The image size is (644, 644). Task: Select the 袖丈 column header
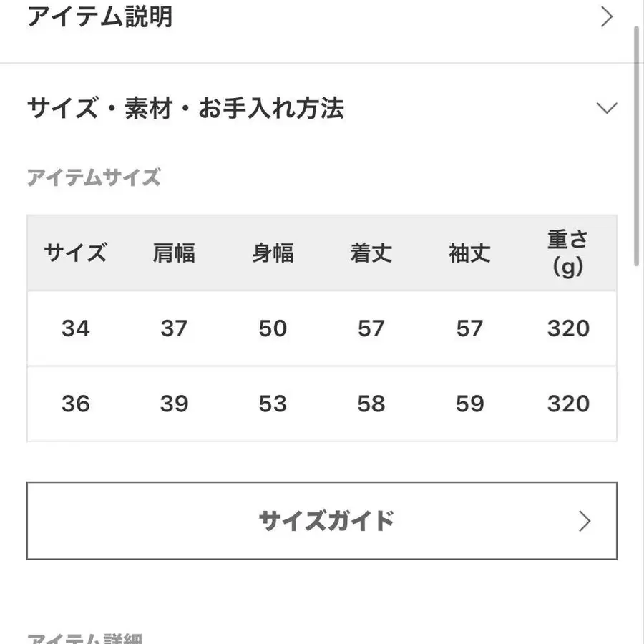[x=469, y=253]
